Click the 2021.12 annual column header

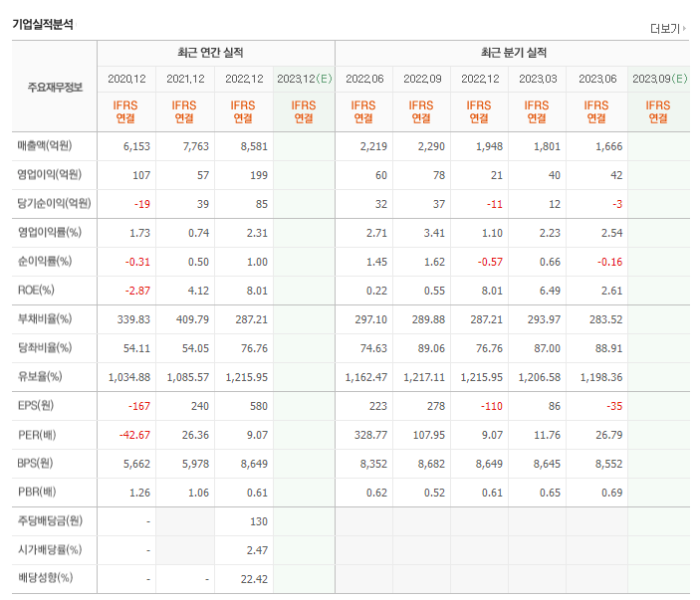[x=185, y=79]
